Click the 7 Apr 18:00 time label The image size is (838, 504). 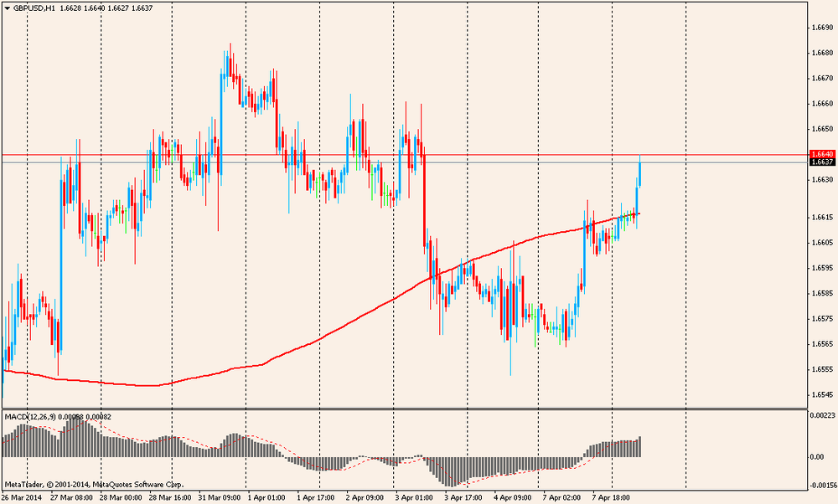(x=611, y=497)
